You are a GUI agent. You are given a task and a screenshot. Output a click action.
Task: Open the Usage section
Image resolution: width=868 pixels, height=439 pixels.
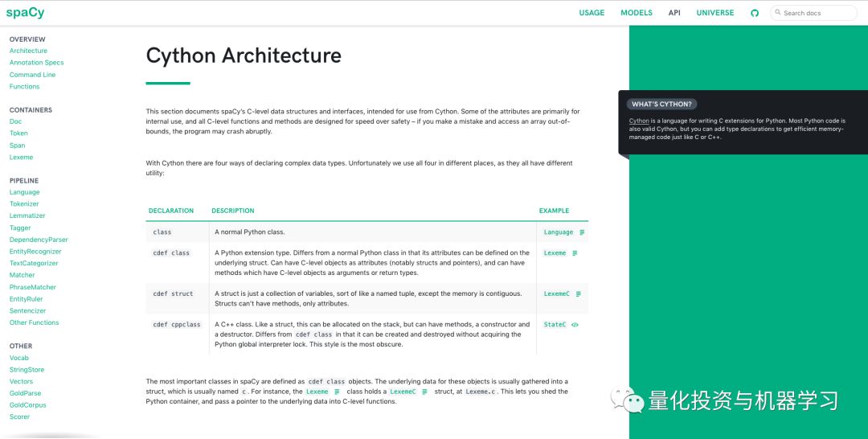[592, 13]
